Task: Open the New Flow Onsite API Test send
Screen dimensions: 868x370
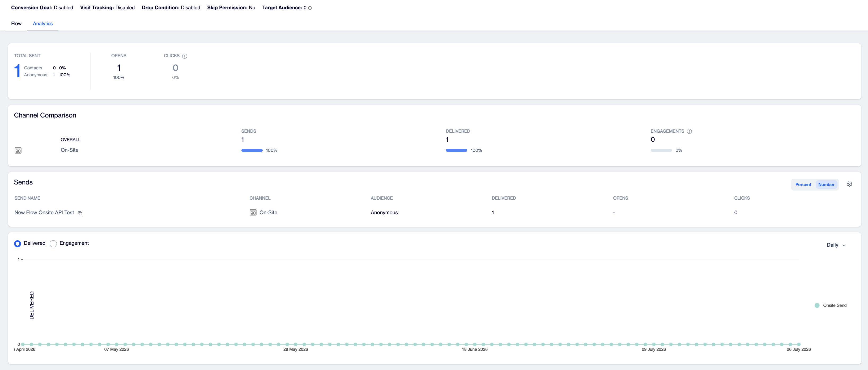Action: (44, 212)
